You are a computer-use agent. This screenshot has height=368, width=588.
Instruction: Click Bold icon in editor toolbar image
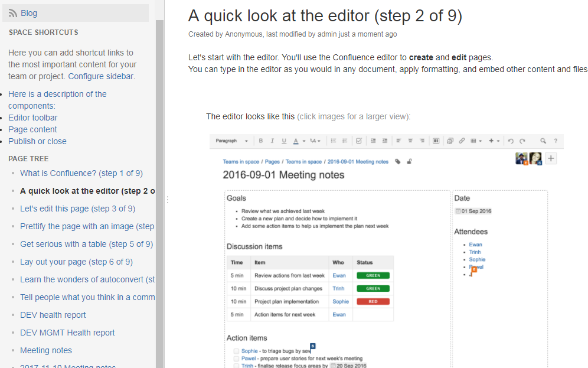coord(260,141)
